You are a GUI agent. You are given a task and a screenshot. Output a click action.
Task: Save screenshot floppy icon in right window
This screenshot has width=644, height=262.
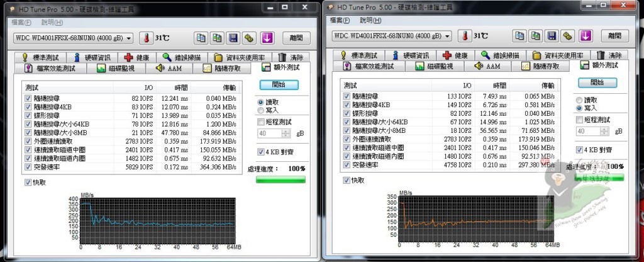coord(552,36)
